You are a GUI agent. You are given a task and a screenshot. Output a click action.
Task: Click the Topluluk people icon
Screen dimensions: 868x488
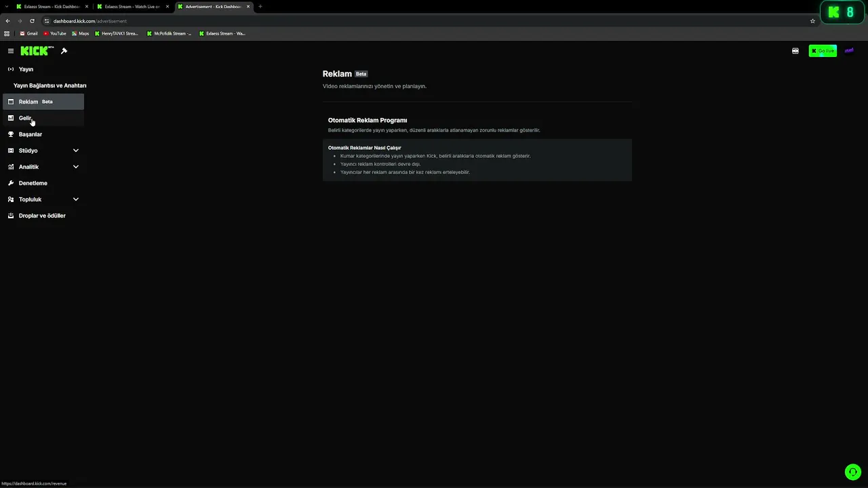coord(11,199)
